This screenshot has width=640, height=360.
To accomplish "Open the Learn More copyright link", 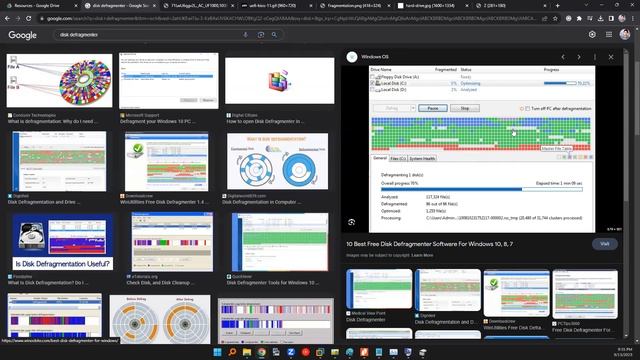I will (x=422, y=255).
